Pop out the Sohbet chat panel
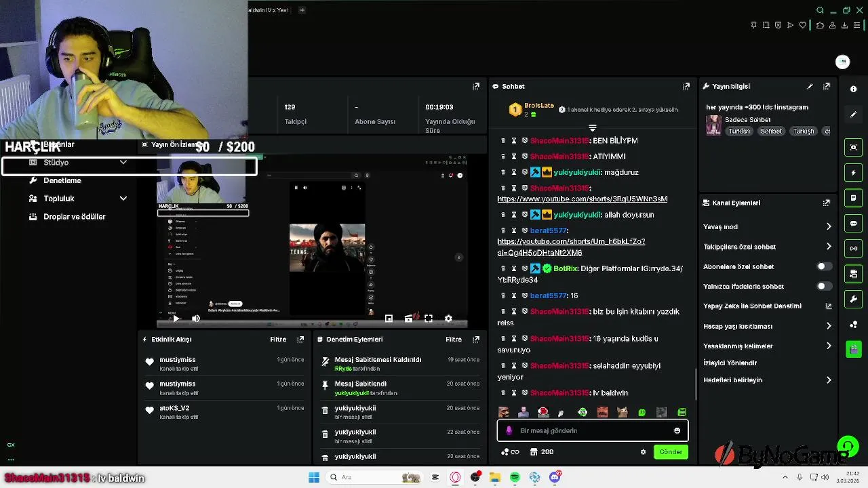This screenshot has width=868, height=488. (686, 86)
